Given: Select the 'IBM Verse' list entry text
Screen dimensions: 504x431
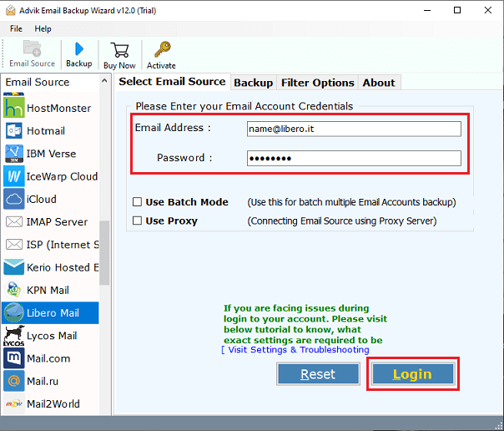Looking at the screenshot, I should (x=52, y=154).
